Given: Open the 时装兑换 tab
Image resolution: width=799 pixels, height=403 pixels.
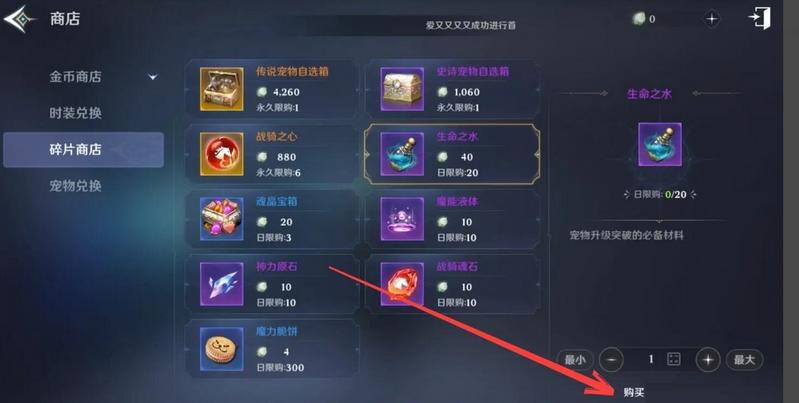Looking at the screenshot, I should [75, 113].
